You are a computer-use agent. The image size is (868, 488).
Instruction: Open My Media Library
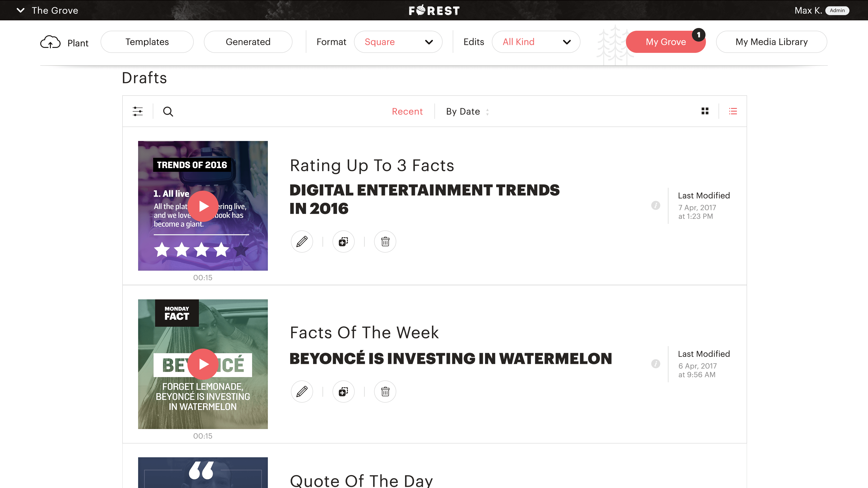(x=771, y=42)
